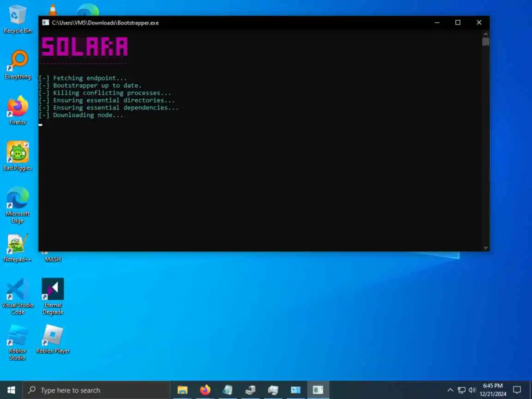Show hidden system tray icons chevron
Image resolution: width=532 pixels, height=399 pixels.
point(450,390)
